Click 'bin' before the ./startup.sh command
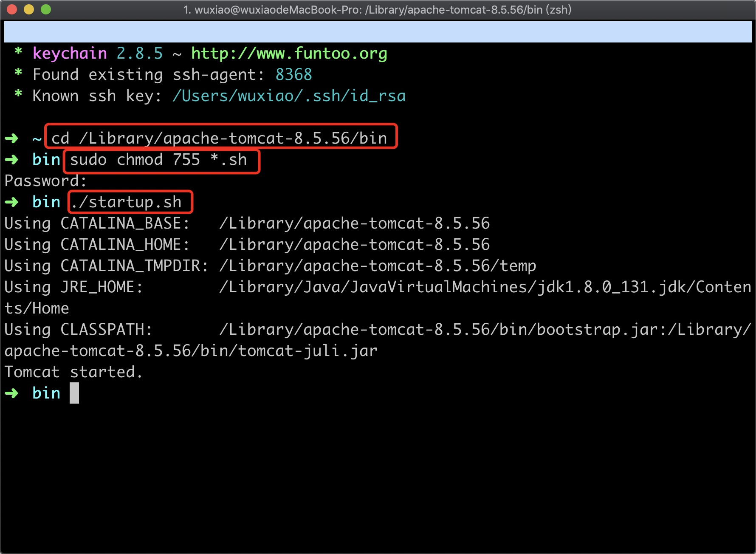 tap(46, 202)
